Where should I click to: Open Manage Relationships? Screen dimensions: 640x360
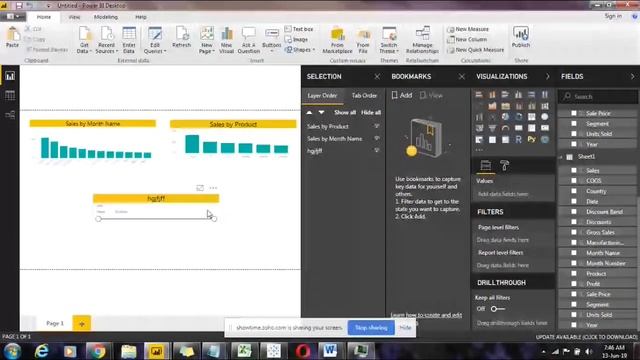pos(422,40)
